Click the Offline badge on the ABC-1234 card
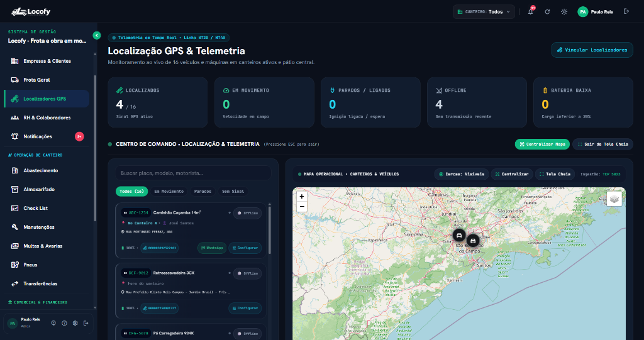Screen dimensions: 644x340 pyautogui.click(x=247, y=213)
